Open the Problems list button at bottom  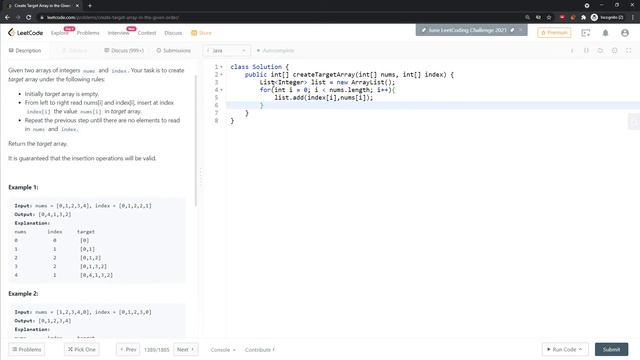coord(27,349)
